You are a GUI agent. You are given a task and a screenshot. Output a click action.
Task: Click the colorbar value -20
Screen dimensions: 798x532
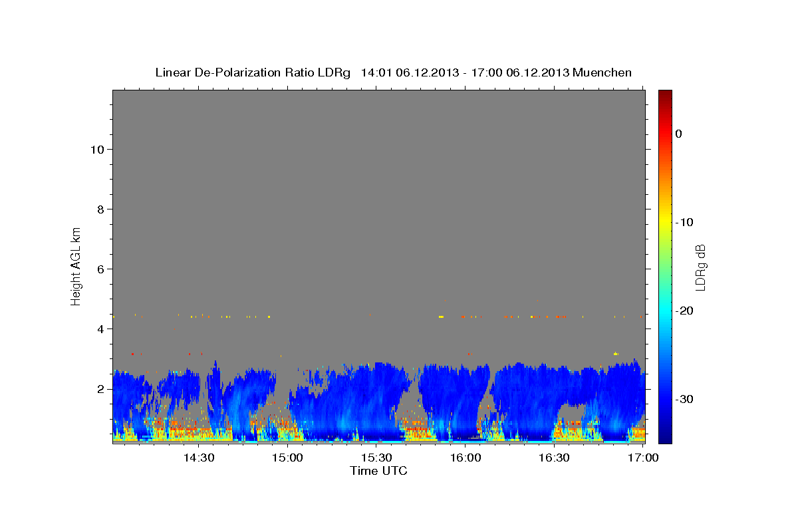[685, 311]
